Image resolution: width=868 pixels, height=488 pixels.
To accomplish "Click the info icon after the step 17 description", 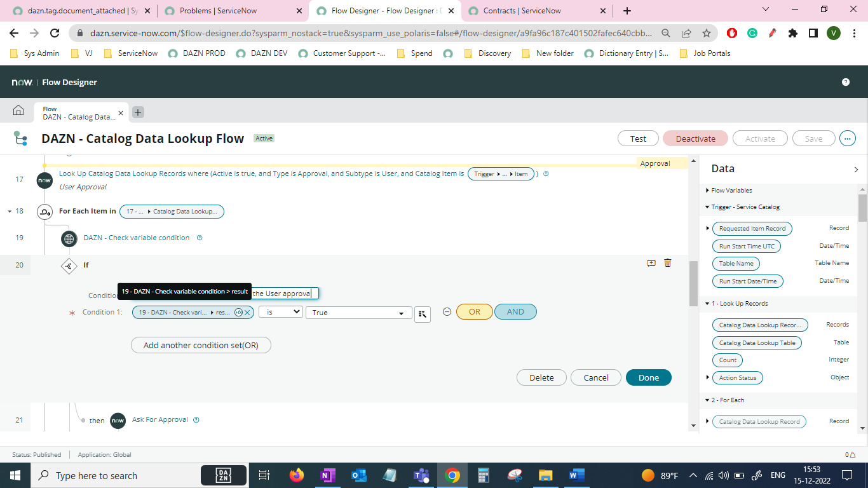I will click(x=546, y=173).
